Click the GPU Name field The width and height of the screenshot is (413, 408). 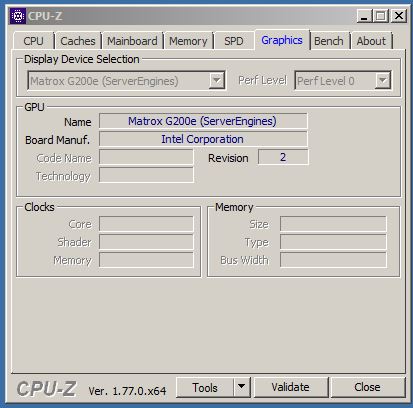point(203,121)
